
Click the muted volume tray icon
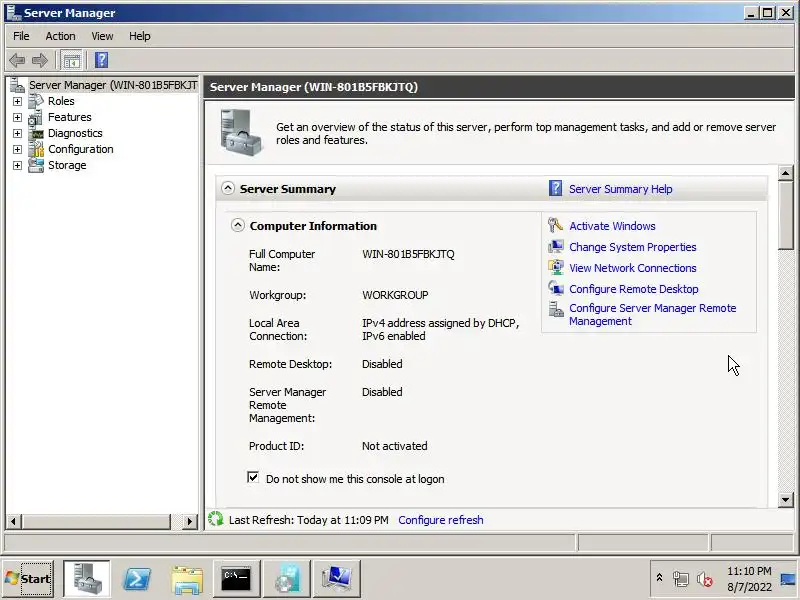[704, 579]
